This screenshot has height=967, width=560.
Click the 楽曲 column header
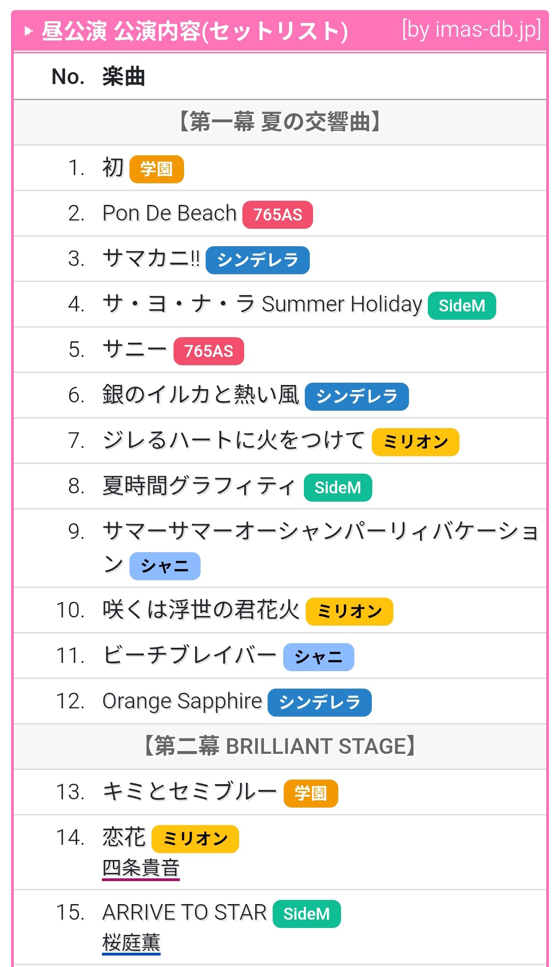point(123,76)
